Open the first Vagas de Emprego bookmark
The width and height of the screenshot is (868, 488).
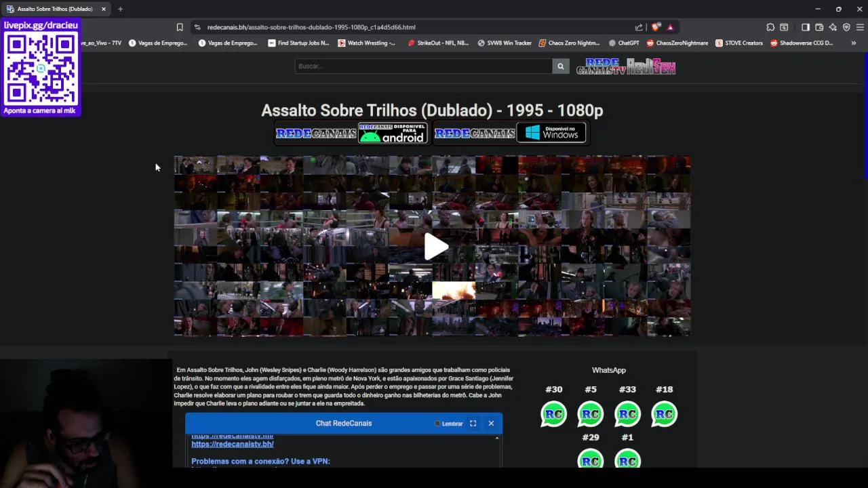click(157, 43)
